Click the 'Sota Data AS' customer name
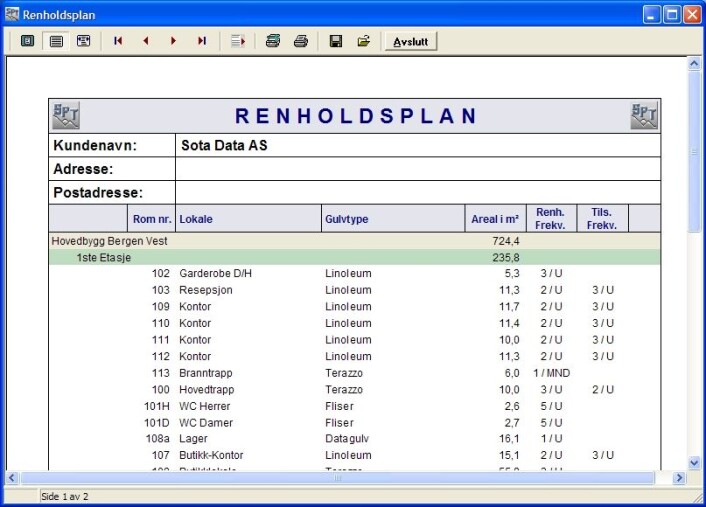 pyautogui.click(x=224, y=145)
